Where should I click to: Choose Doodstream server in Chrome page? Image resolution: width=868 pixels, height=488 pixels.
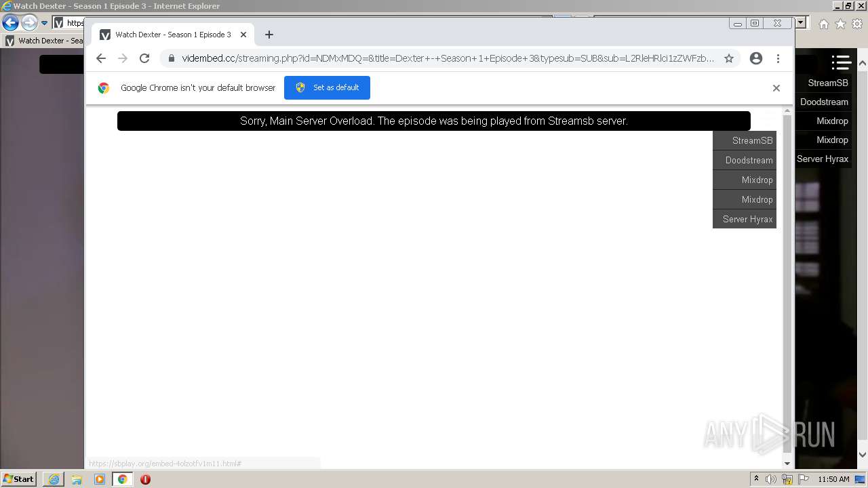click(745, 160)
